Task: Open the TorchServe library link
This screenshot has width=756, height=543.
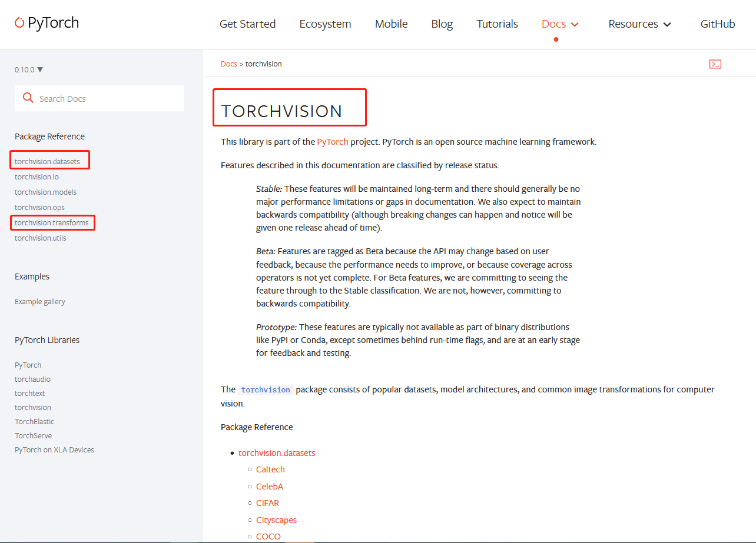Action: [33, 435]
